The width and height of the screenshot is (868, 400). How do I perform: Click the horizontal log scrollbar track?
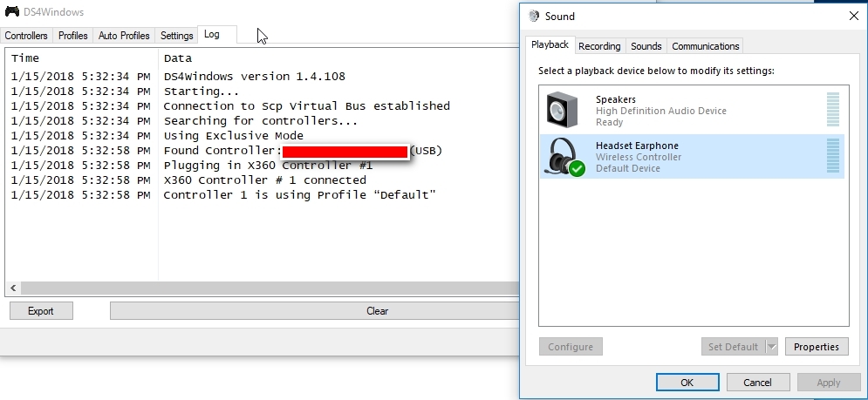tap(270, 288)
